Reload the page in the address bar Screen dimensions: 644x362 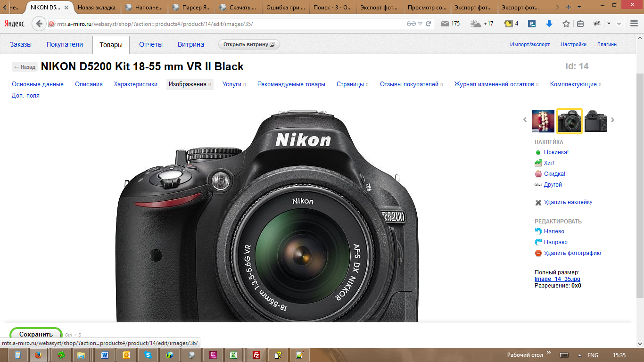(x=429, y=24)
